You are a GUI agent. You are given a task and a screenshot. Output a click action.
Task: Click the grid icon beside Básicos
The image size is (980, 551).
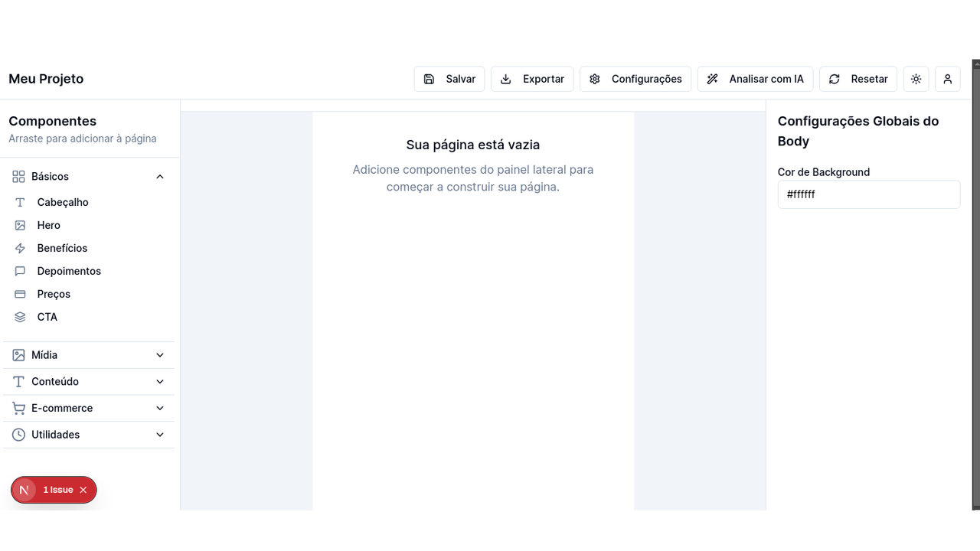[17, 176]
